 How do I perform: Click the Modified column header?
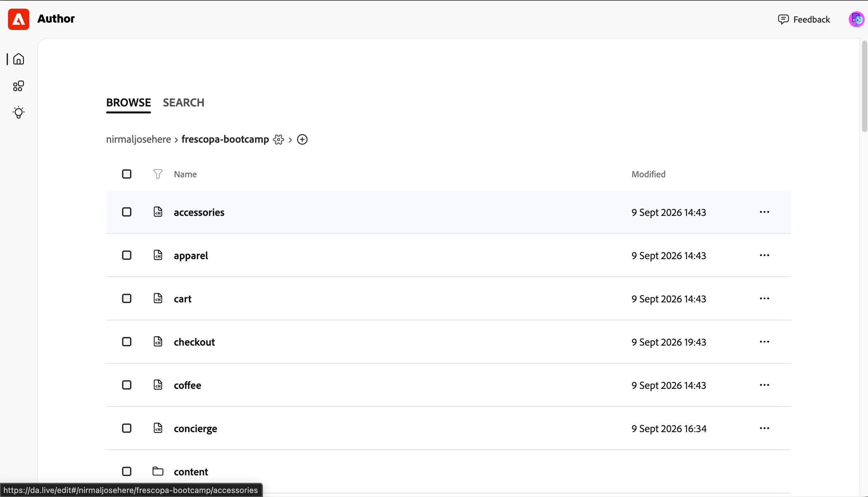click(648, 174)
